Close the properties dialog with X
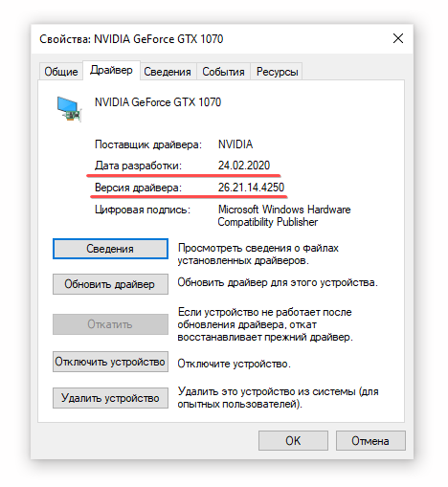 398,39
